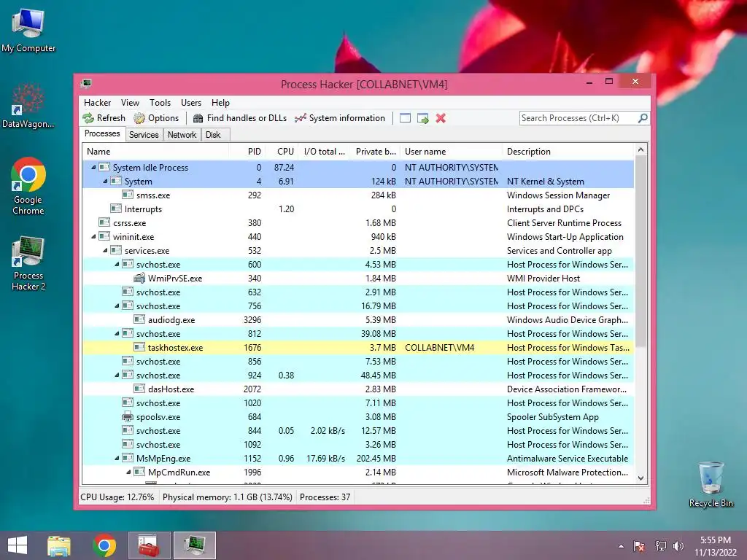Click the volume speaker tray icon

[678, 546]
